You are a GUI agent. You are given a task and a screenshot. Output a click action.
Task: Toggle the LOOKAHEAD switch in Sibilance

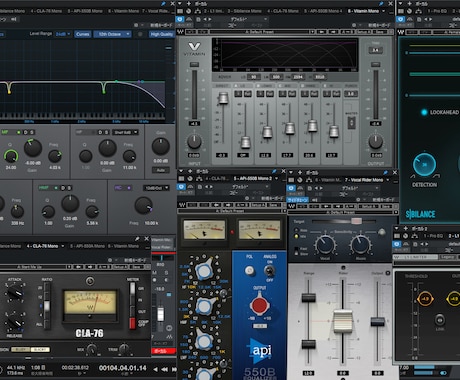click(424, 112)
